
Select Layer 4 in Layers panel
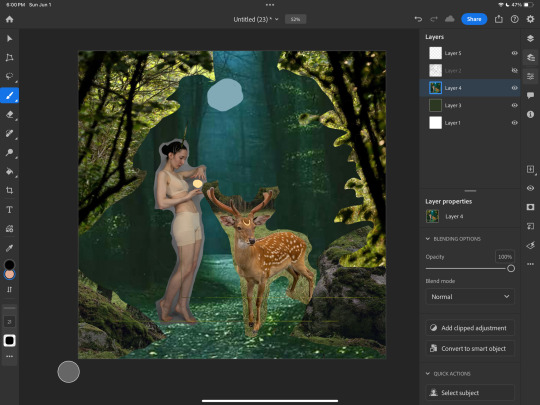[470, 88]
